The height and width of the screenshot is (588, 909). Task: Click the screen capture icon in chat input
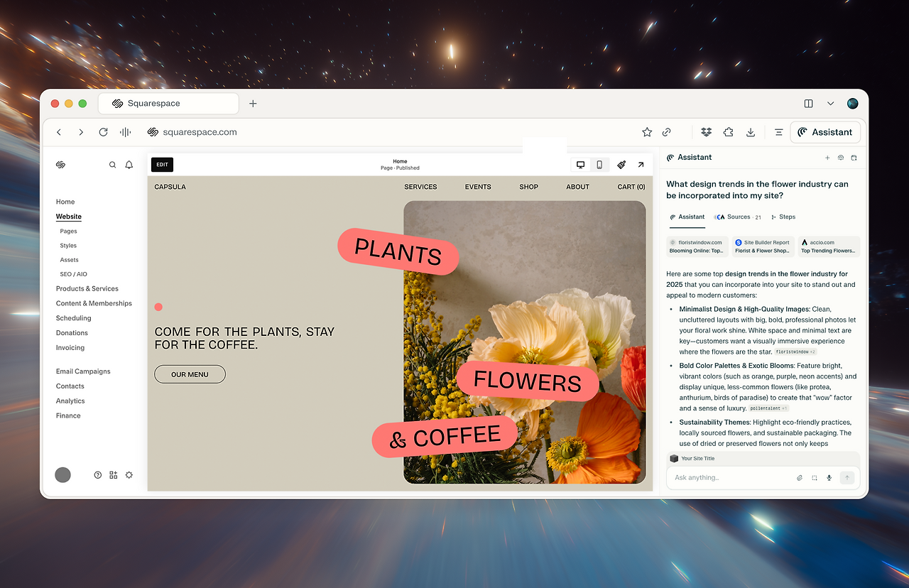(x=814, y=477)
